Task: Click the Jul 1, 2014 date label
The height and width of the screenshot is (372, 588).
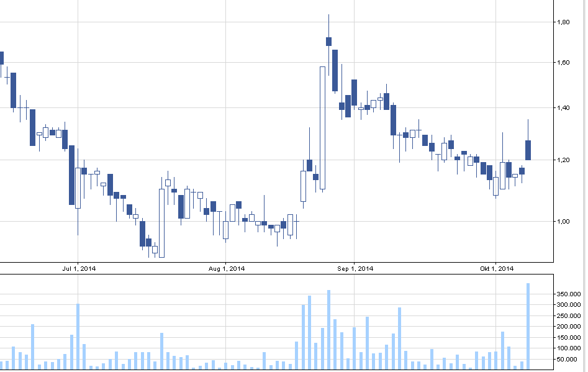Action: click(79, 268)
